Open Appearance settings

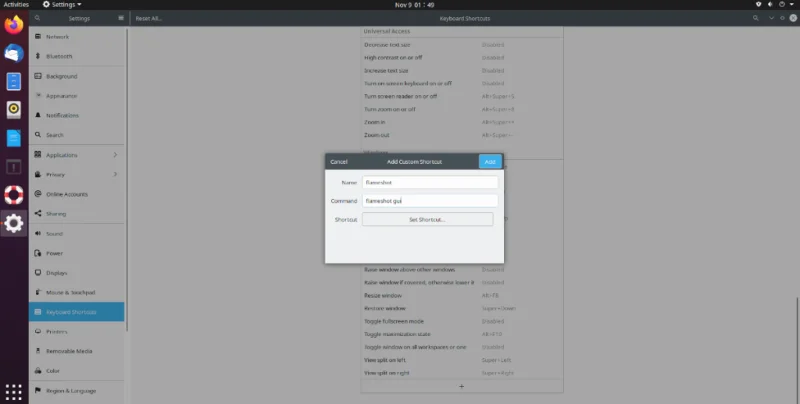tap(77, 96)
